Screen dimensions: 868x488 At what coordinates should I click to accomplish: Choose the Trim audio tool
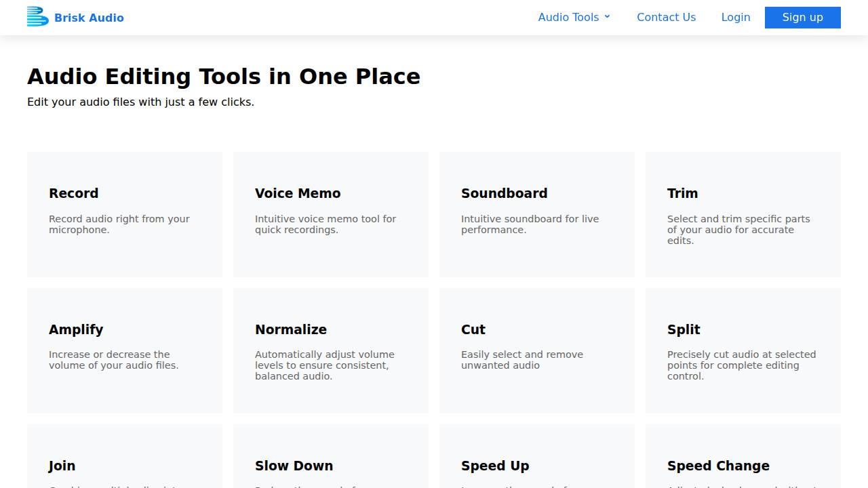point(743,214)
